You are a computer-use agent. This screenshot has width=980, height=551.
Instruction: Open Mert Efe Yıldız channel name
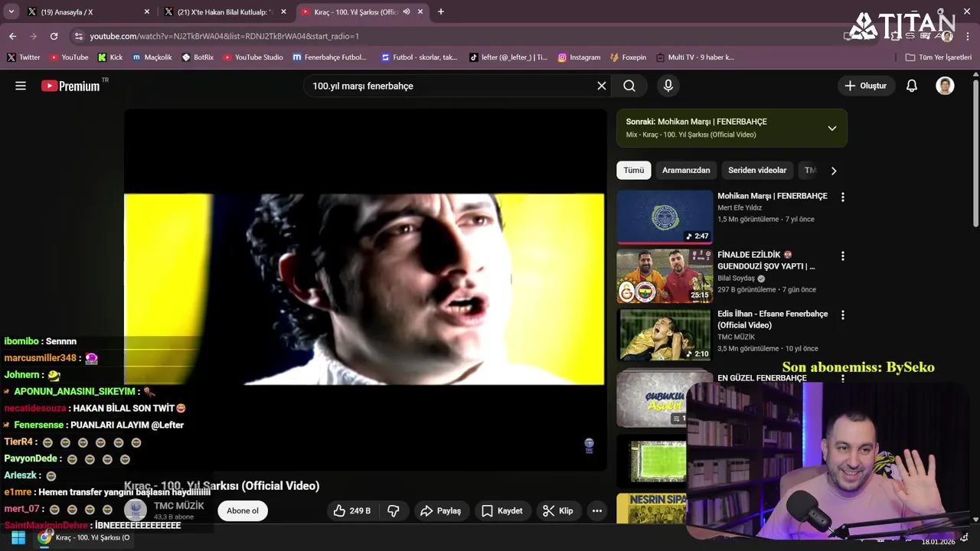tap(740, 208)
